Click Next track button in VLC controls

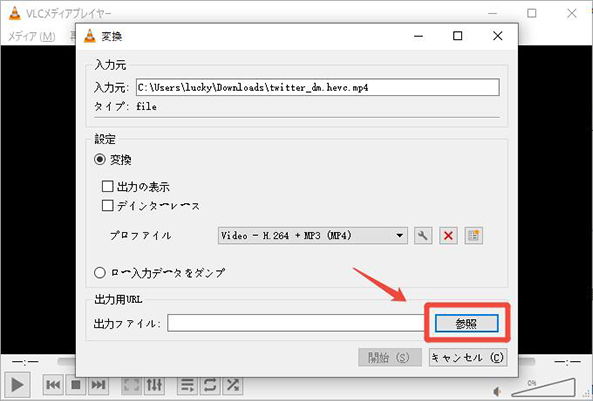coord(98,385)
